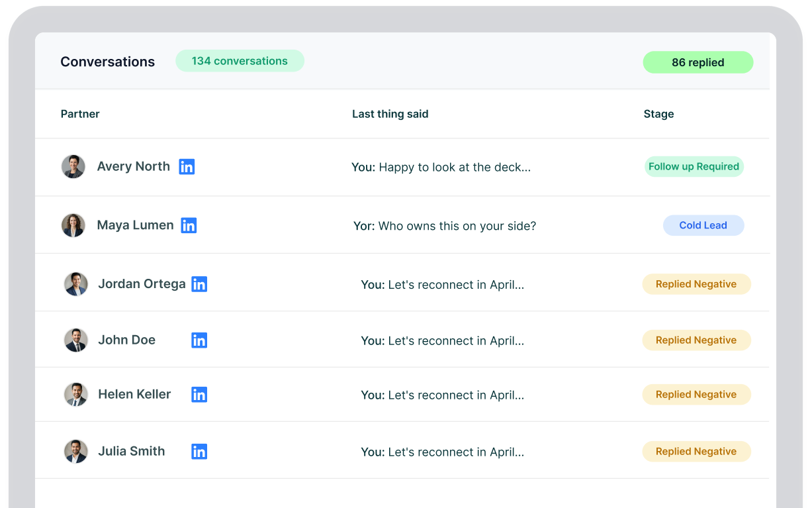Click the name John Doe
This screenshot has width=812, height=508.
coord(127,340)
